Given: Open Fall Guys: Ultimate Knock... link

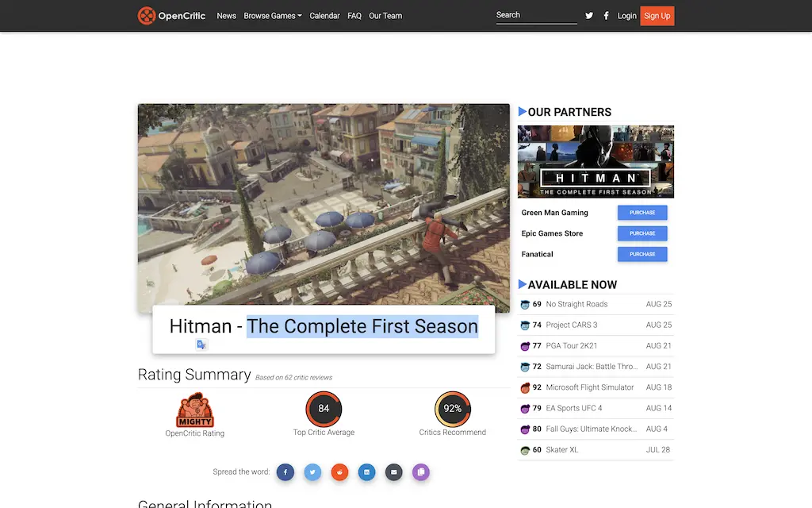Looking at the screenshot, I should coord(592,429).
